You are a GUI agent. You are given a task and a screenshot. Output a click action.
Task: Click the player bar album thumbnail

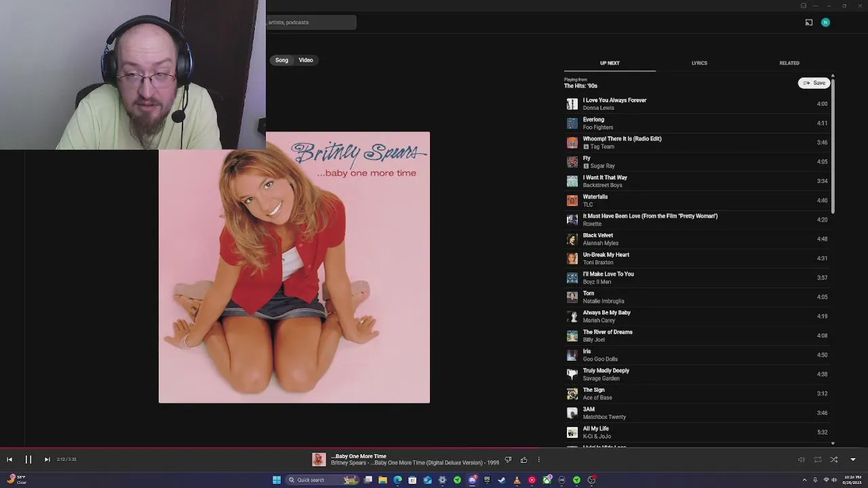pos(319,460)
